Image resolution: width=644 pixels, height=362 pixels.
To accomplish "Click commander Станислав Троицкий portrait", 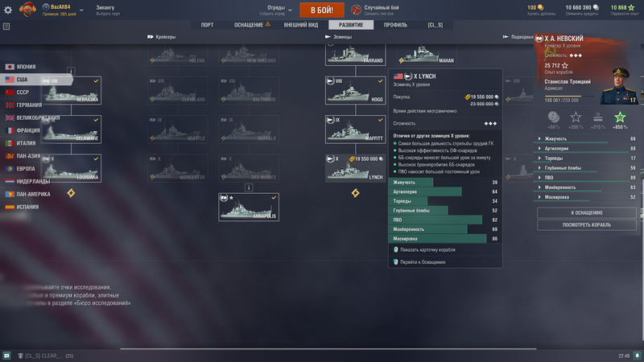I will click(620, 86).
